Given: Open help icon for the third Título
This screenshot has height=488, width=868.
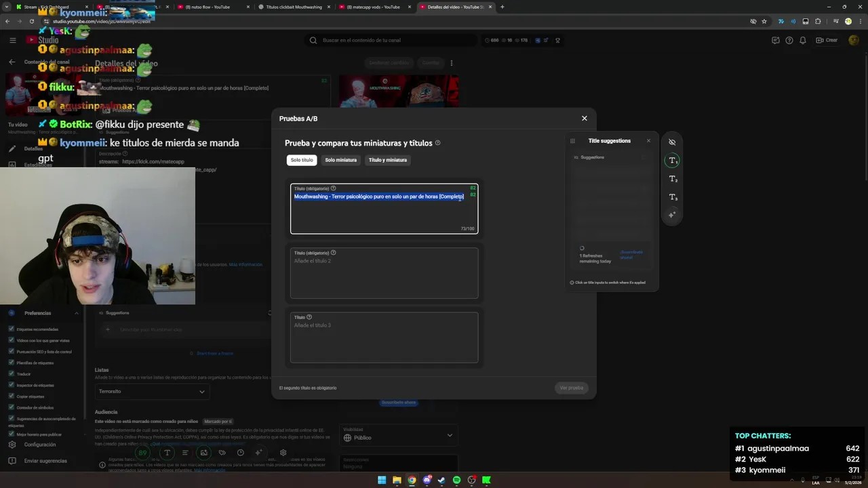Looking at the screenshot, I should coord(309,317).
